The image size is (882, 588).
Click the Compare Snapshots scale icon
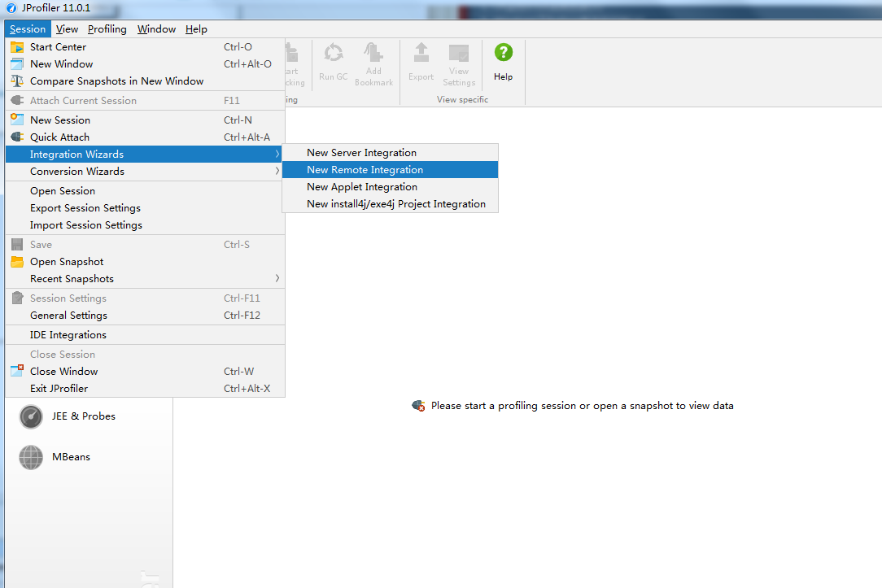tap(17, 81)
